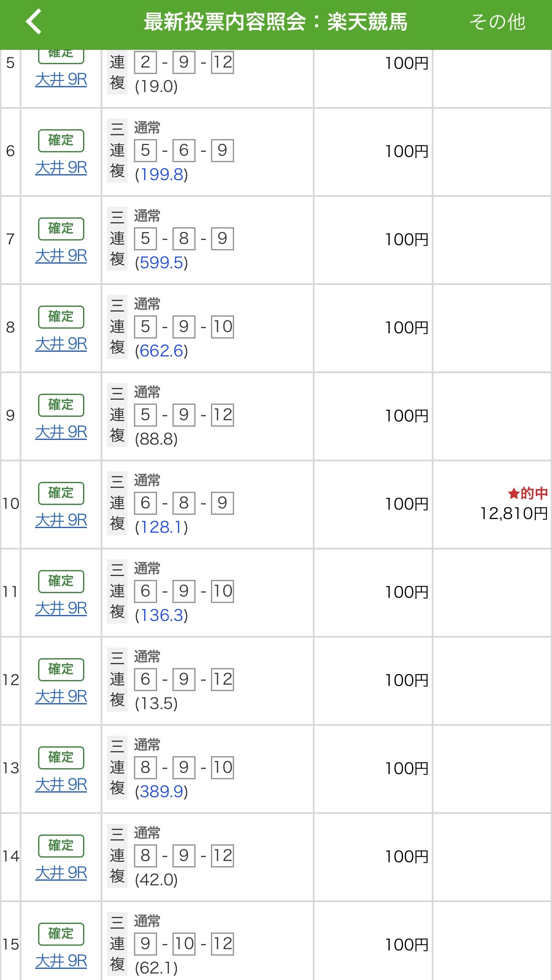
Task: Click the winning odds 128.1
Action: 161,527
